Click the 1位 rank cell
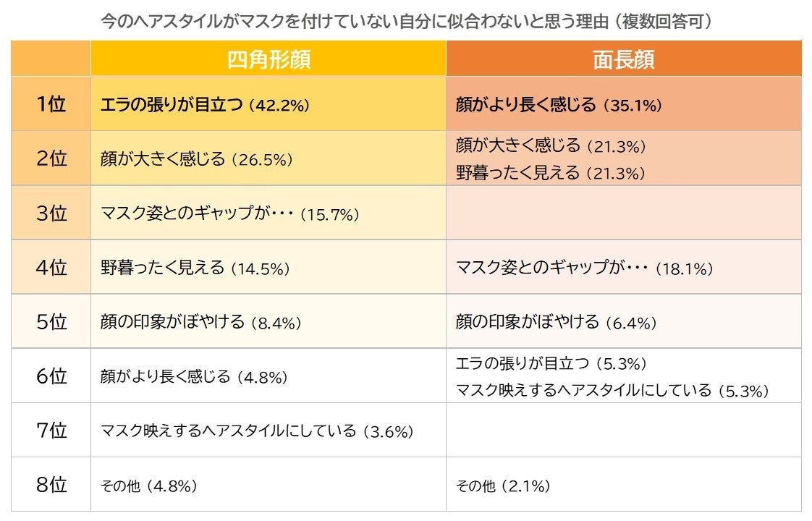This screenshot has height=521, width=812. pyautogui.click(x=51, y=104)
